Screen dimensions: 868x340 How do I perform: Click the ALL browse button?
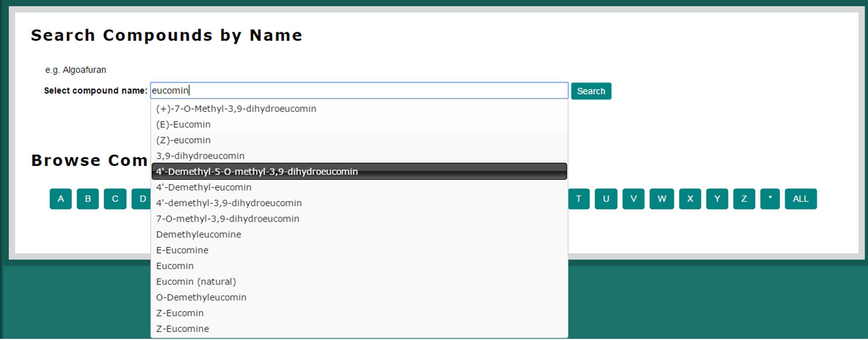[801, 199]
